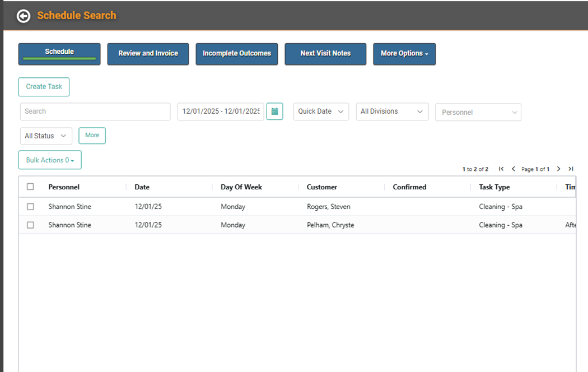
Task: Open the calendar date picker icon
Action: point(274,111)
